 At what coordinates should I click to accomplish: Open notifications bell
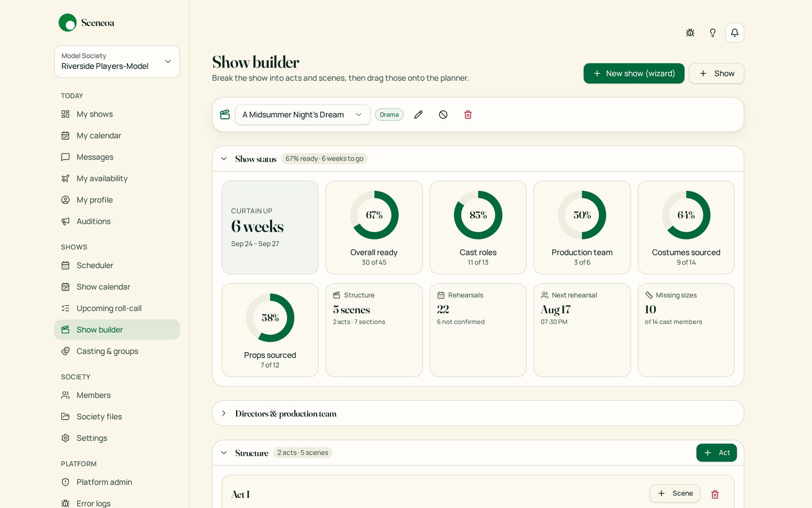tap(734, 33)
